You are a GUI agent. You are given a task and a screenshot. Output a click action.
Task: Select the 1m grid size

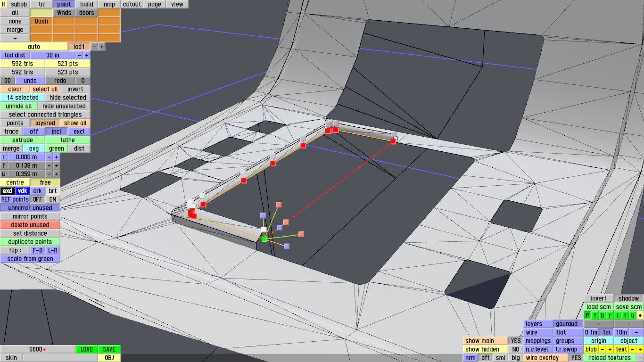606,332
